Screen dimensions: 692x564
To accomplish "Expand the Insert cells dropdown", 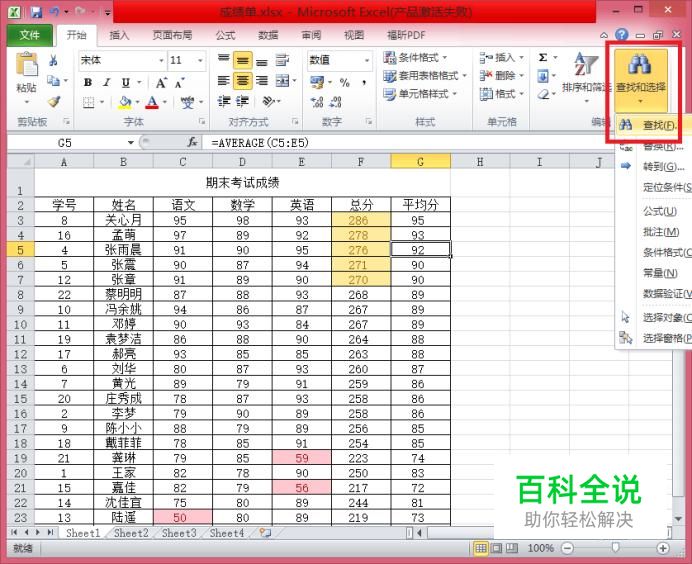I will point(521,57).
